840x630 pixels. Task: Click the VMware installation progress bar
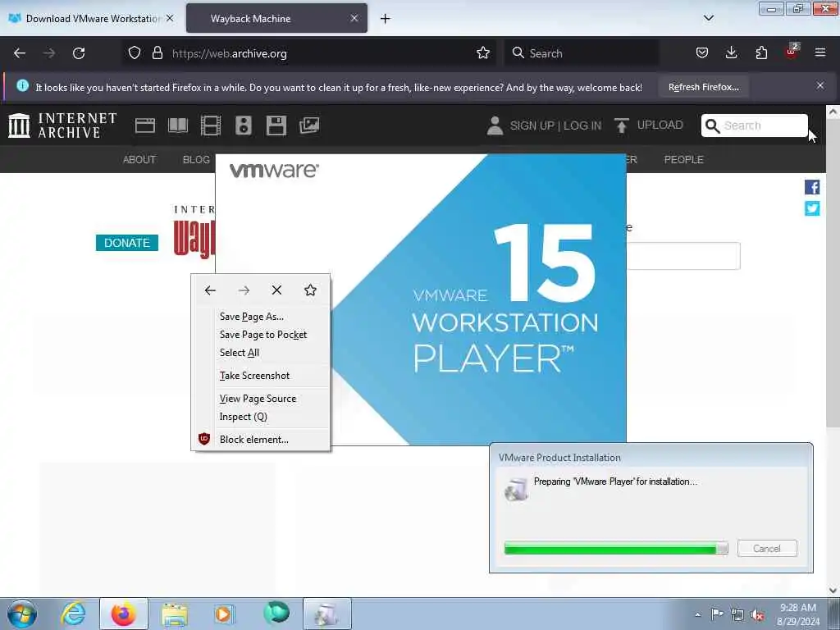616,548
